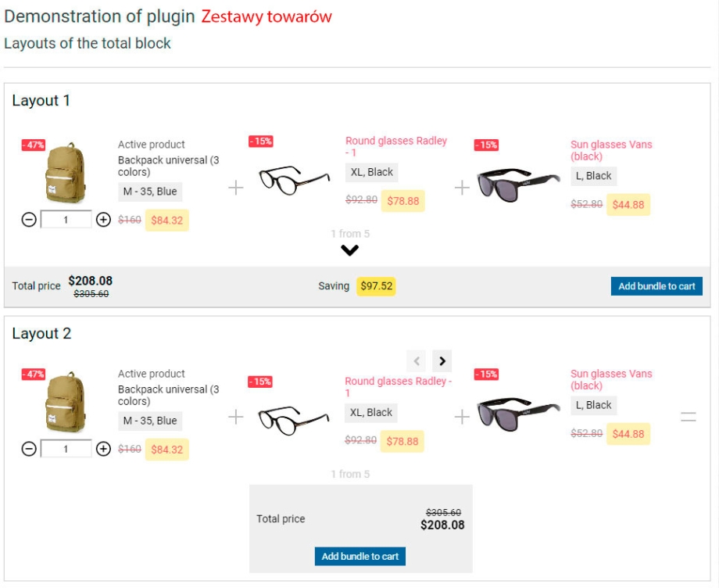Increase backpack quantity in Layout 1
The height and width of the screenshot is (588, 719).
[x=103, y=220]
